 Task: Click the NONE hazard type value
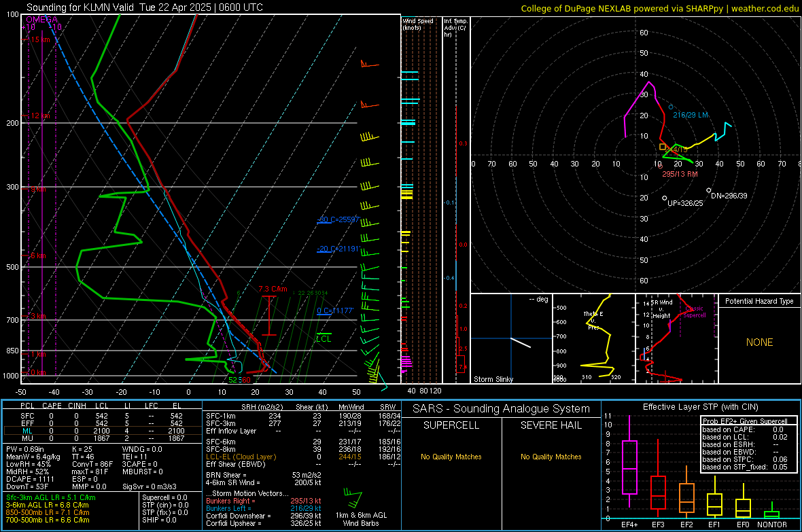(759, 342)
